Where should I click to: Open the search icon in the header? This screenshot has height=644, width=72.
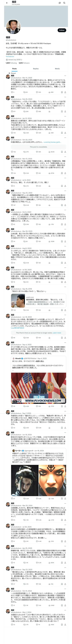(x=64, y=3)
